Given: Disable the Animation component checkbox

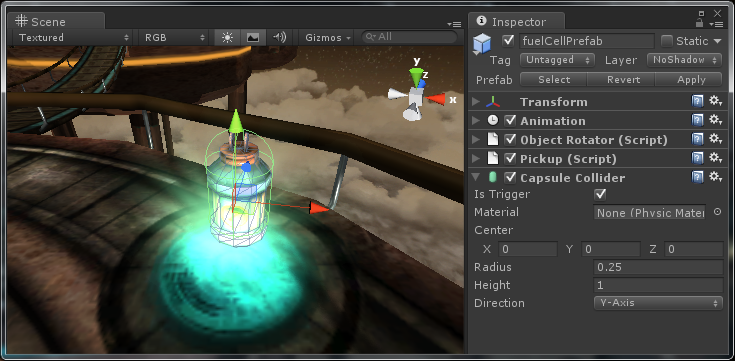Looking at the screenshot, I should pyautogui.click(x=510, y=121).
